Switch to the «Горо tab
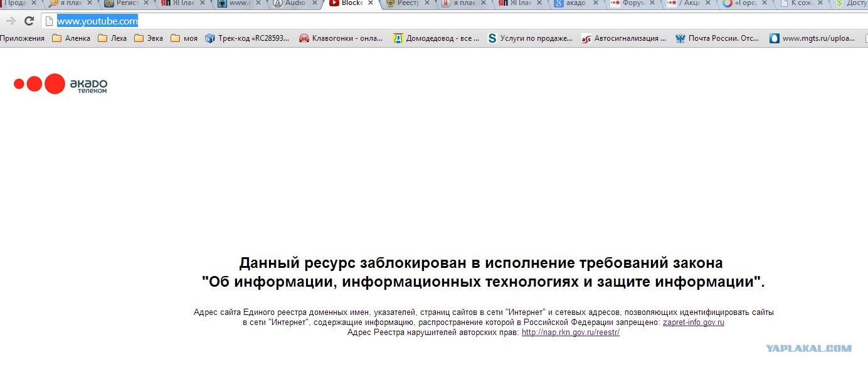The height and width of the screenshot is (367, 868). [743, 3]
